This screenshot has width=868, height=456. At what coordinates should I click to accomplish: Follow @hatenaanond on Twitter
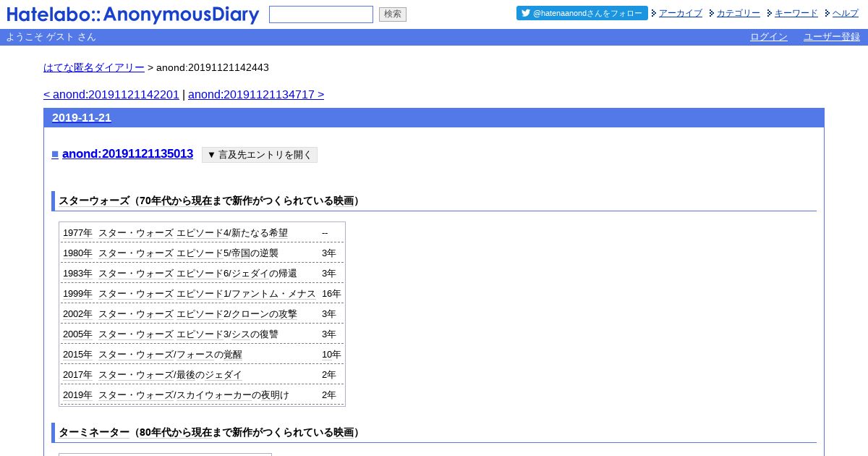pyautogui.click(x=582, y=13)
